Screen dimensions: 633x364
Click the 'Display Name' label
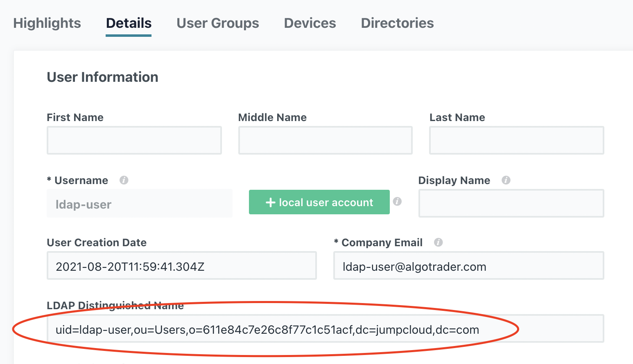coord(454,180)
